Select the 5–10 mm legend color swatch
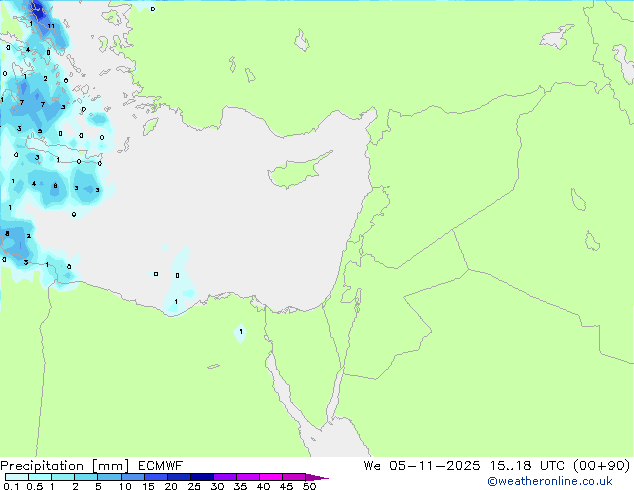 click(109, 477)
